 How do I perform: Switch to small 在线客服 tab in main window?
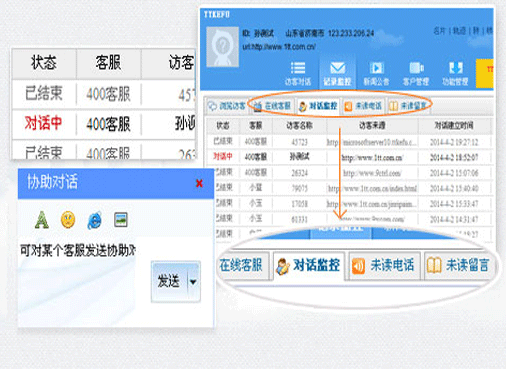272,106
